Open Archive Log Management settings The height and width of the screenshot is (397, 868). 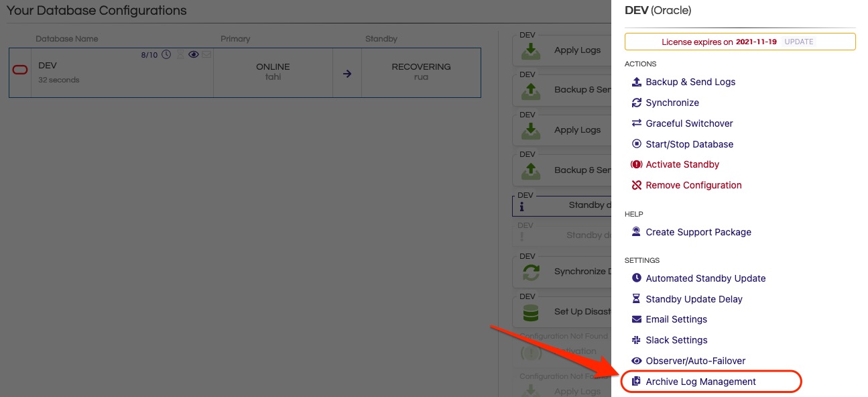[700, 382]
